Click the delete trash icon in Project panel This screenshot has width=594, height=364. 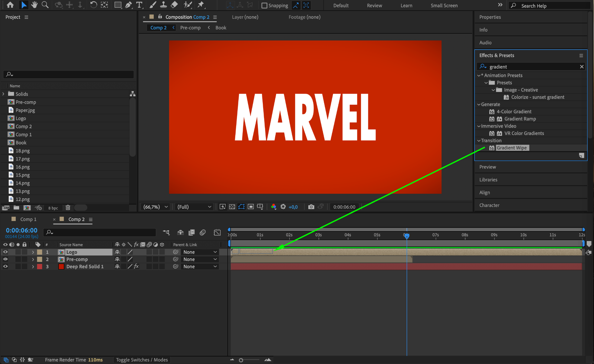(68, 208)
